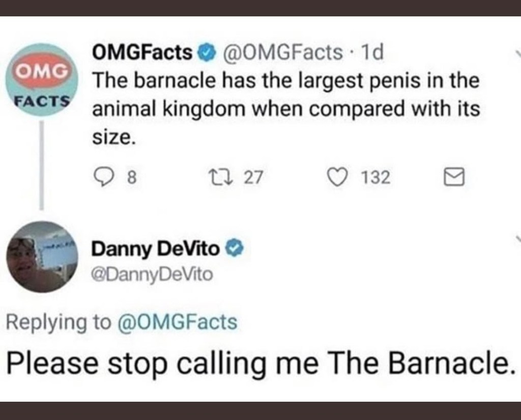Click the reply speech bubble icon
The width and height of the screenshot is (521, 420).
click(104, 177)
